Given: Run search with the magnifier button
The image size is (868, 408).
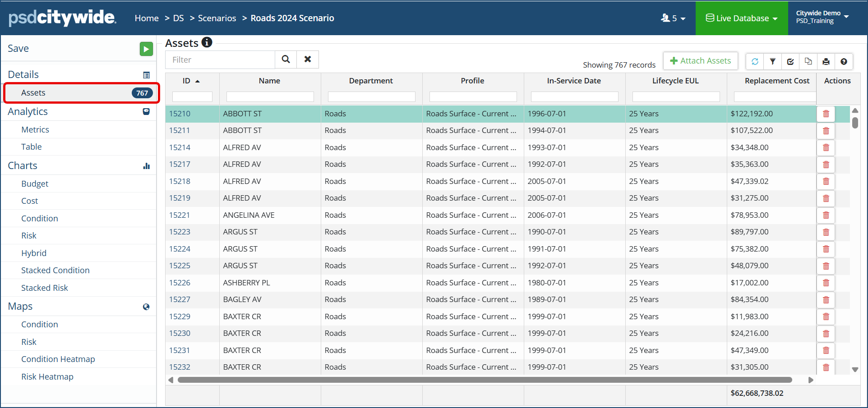Looking at the screenshot, I should pos(286,60).
